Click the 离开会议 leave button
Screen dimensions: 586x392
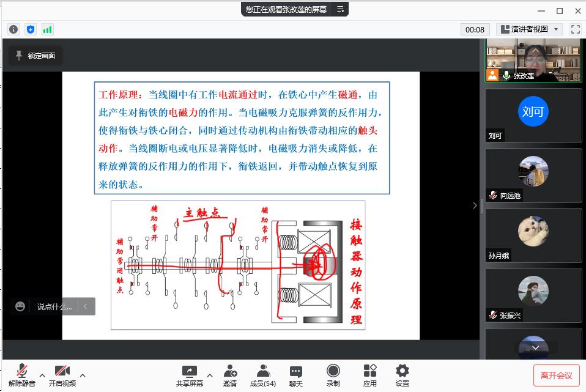[556, 375]
